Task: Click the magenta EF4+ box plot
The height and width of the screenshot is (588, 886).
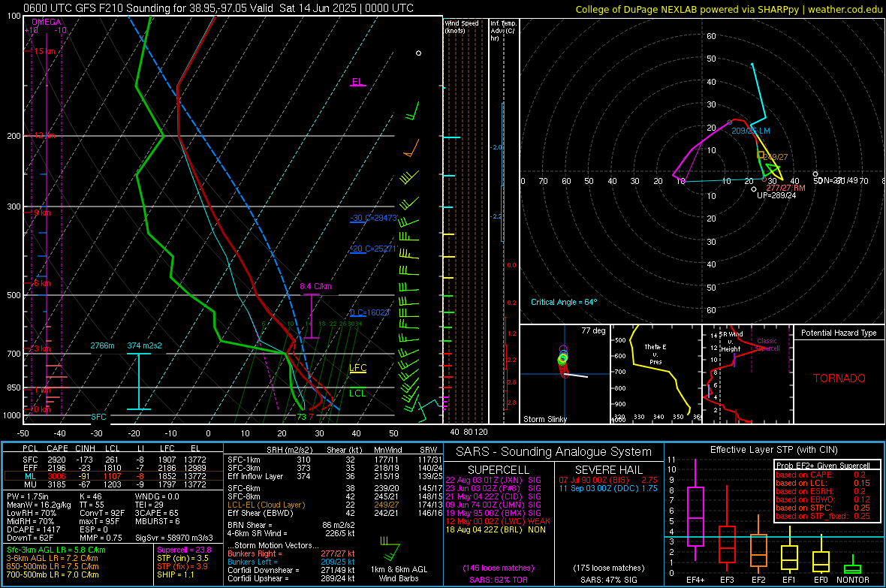Action: (x=695, y=511)
